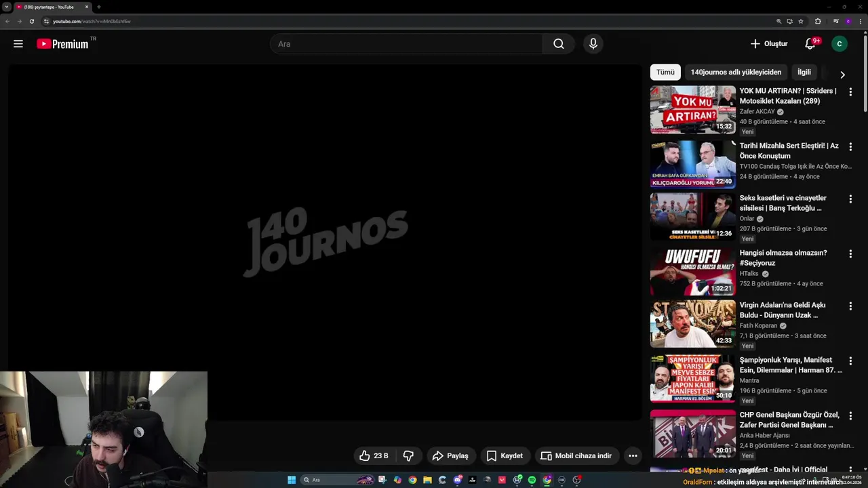Open options menu for Seks kasetleri video
This screenshot has width=868, height=488.
850,199
